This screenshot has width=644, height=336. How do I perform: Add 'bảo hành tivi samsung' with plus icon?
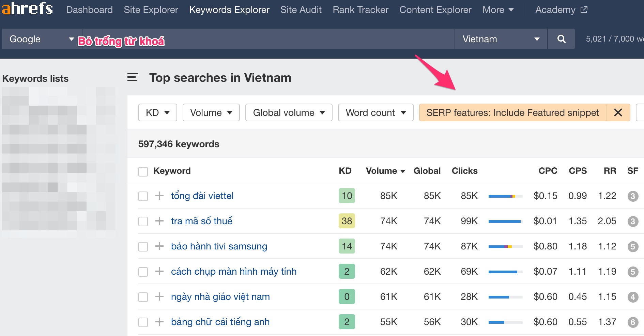(x=159, y=246)
